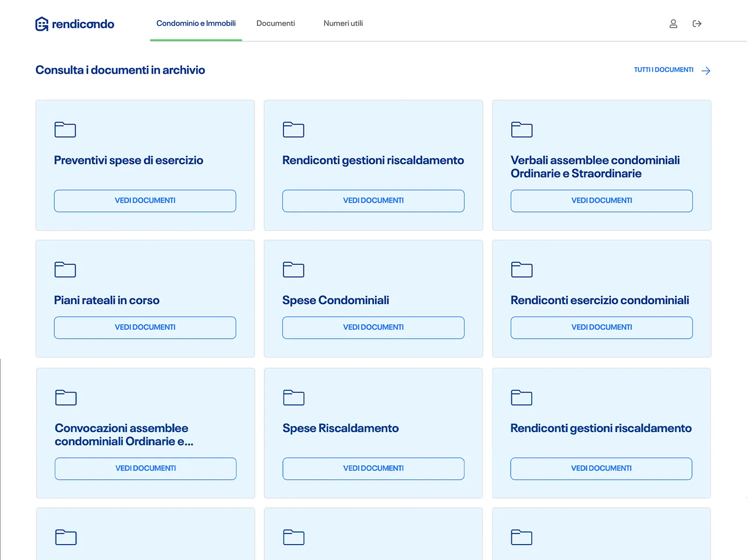Click folder icon on Convocazioni assemblee card
The image size is (747, 560).
66,397
